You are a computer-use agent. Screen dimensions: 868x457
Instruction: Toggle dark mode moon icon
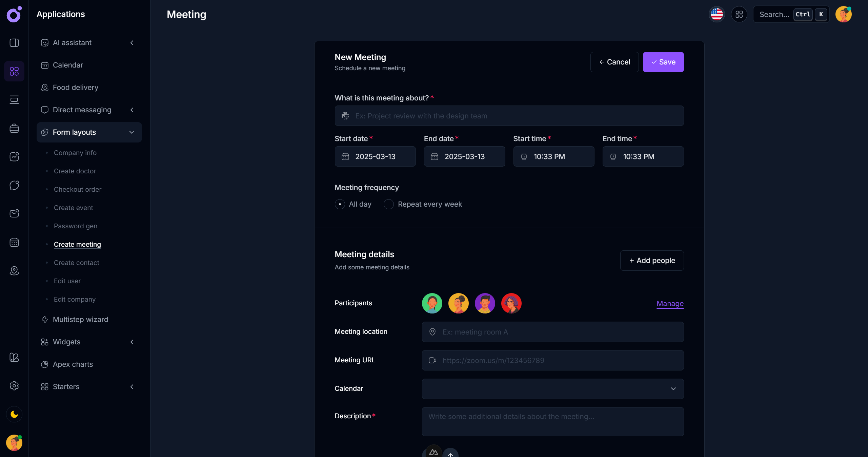pos(14,414)
